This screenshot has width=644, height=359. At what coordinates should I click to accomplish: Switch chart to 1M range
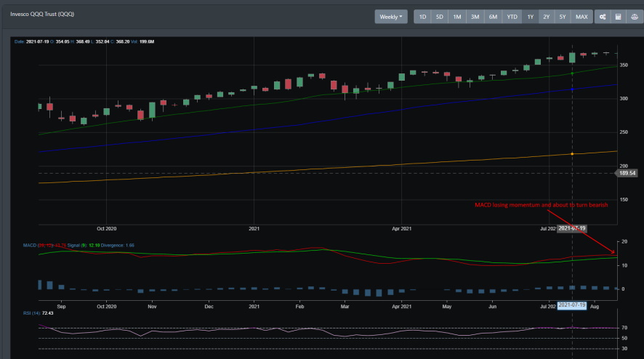click(457, 17)
